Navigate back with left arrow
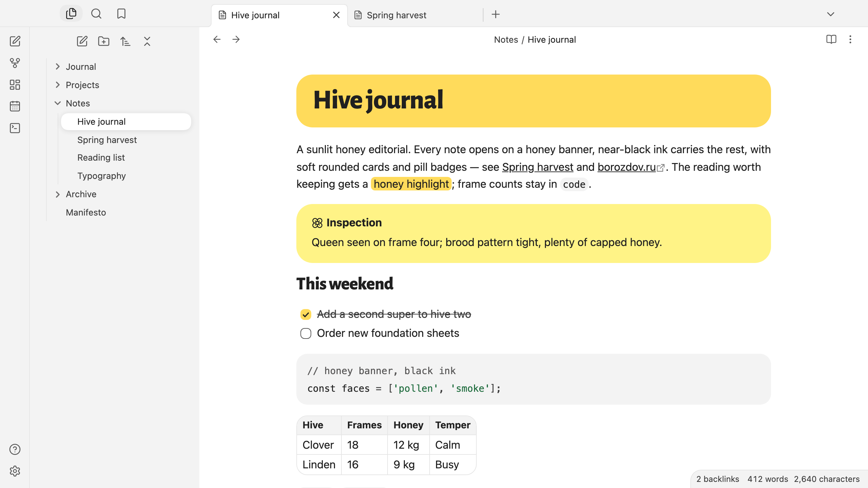Image resolution: width=868 pixels, height=488 pixels. point(217,40)
